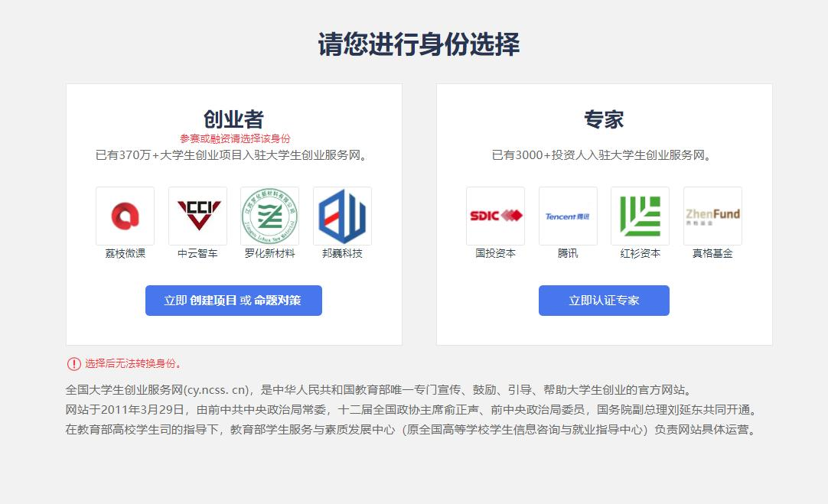Select the 中云智车 CCI logo
This screenshot has height=504, width=828.
click(x=197, y=216)
